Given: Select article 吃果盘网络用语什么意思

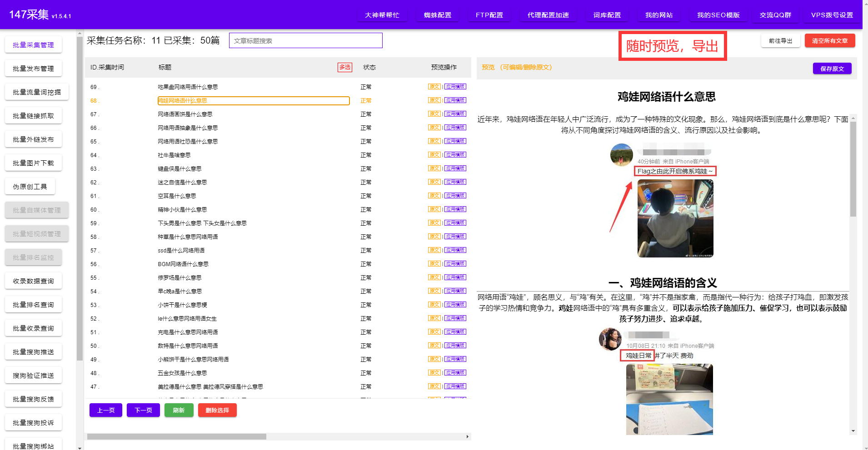Looking at the screenshot, I should (188, 87).
